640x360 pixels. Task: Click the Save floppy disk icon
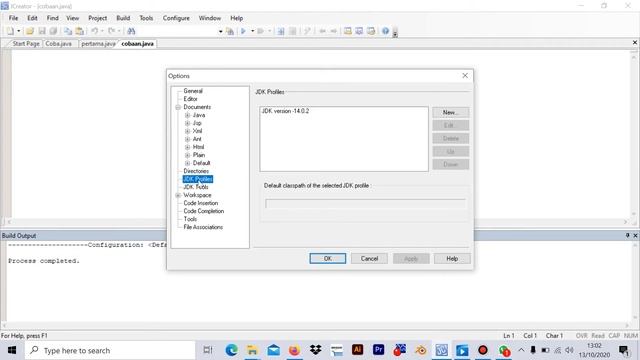[42, 31]
